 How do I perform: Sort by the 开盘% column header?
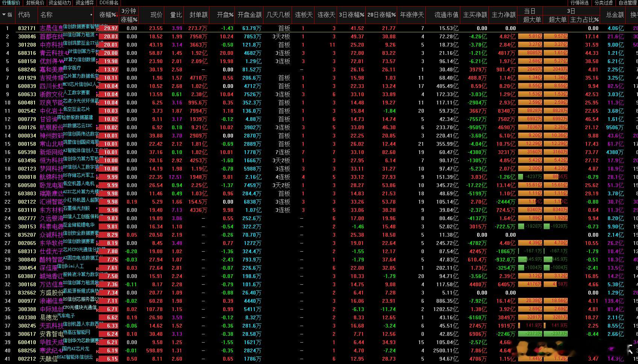(x=225, y=15)
